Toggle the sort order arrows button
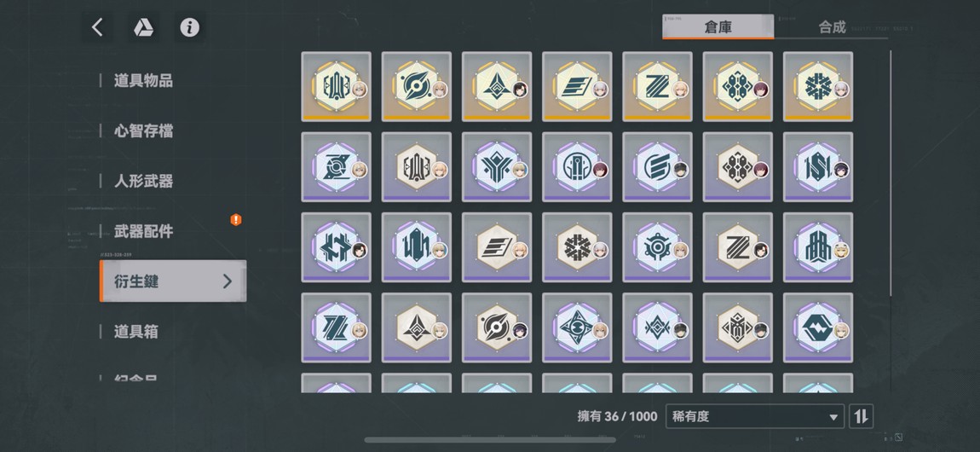This screenshot has height=452, width=980. tap(862, 416)
